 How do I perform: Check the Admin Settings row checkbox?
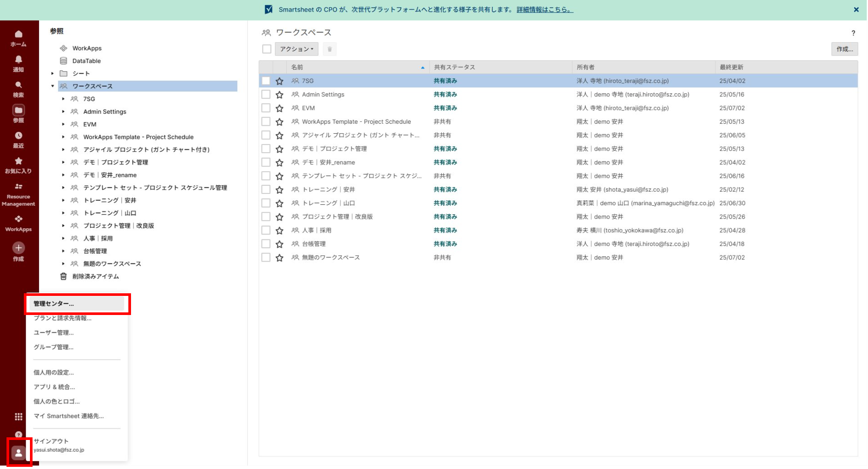[x=266, y=94]
